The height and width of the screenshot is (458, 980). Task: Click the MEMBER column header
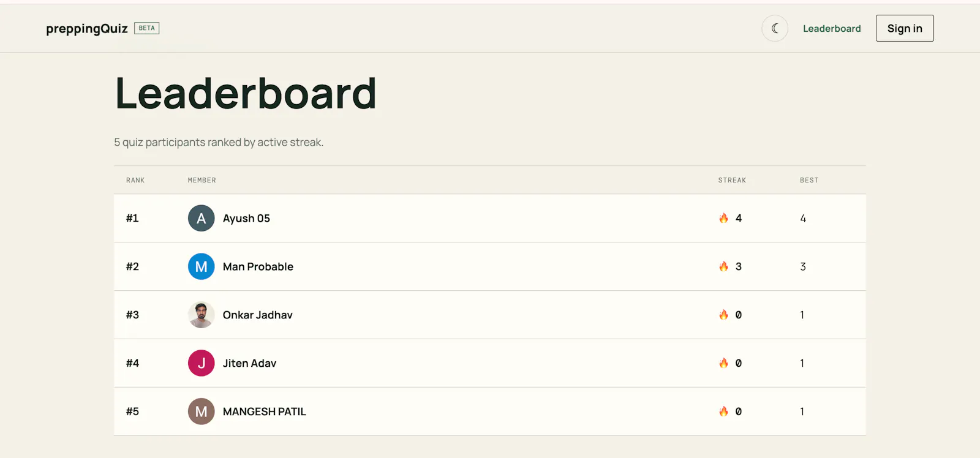pos(202,180)
